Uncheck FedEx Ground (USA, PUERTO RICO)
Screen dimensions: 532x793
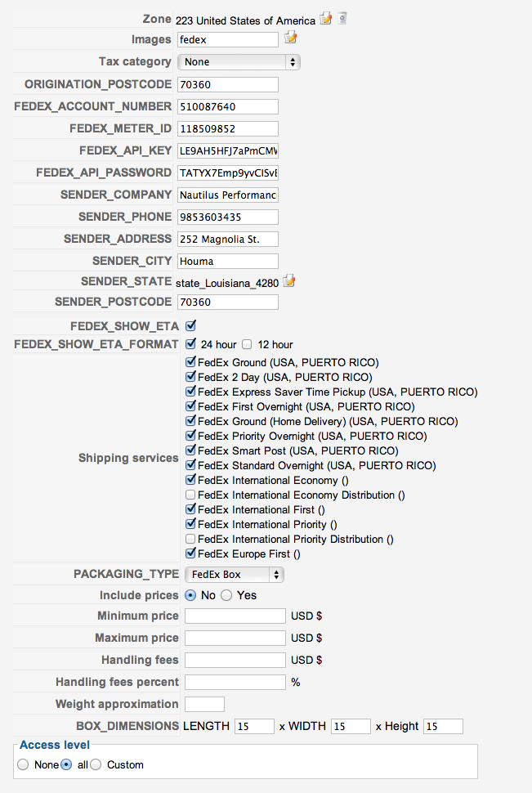[190, 362]
